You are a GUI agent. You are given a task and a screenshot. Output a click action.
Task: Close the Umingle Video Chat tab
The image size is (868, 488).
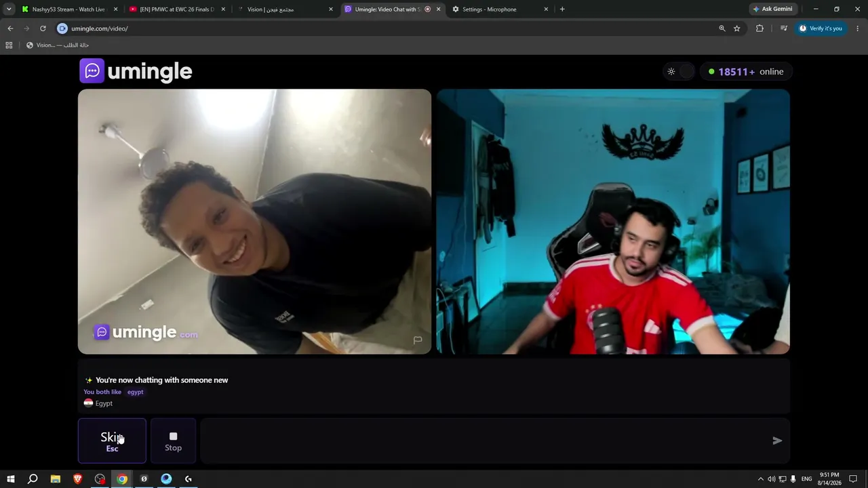[x=438, y=9]
